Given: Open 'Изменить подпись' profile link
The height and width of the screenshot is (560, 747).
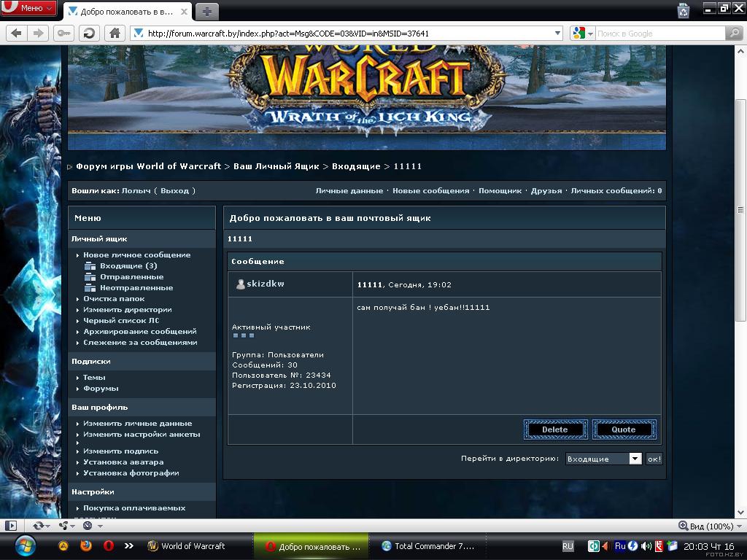Looking at the screenshot, I should coord(121,451).
